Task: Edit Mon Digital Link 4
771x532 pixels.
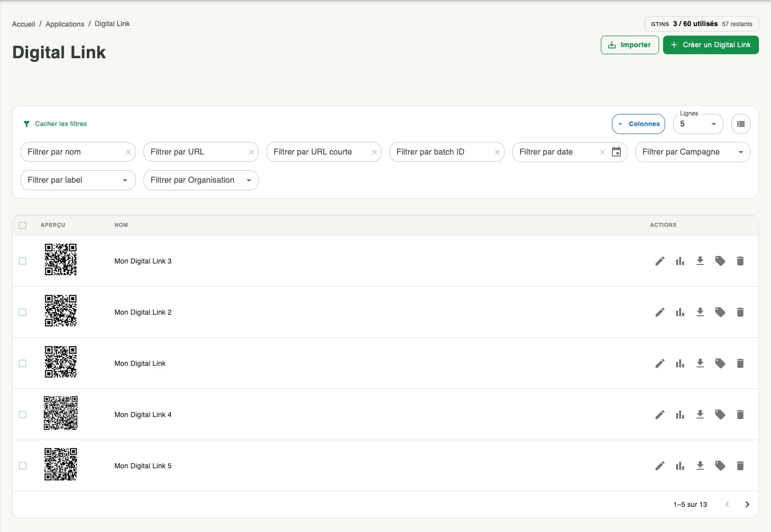Action: pos(660,415)
